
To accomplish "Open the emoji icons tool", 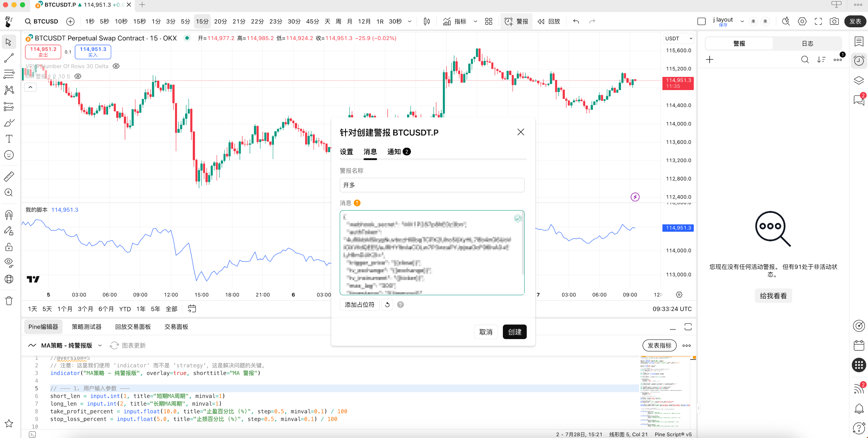I will [x=9, y=155].
